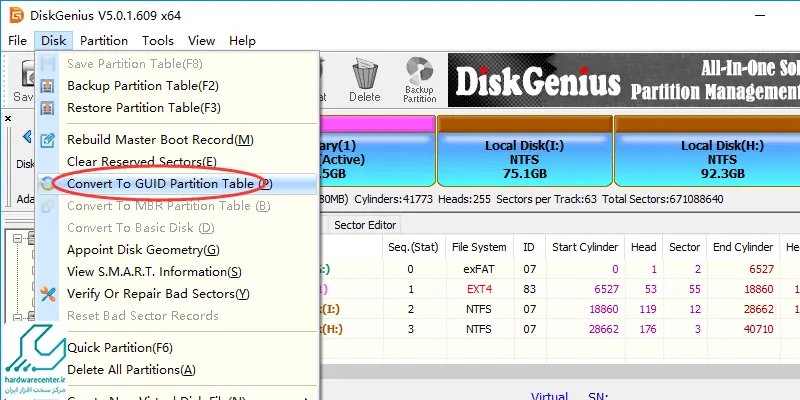This screenshot has width=800, height=400.
Task: Click the Start Cylinder column header
Action: [585, 247]
